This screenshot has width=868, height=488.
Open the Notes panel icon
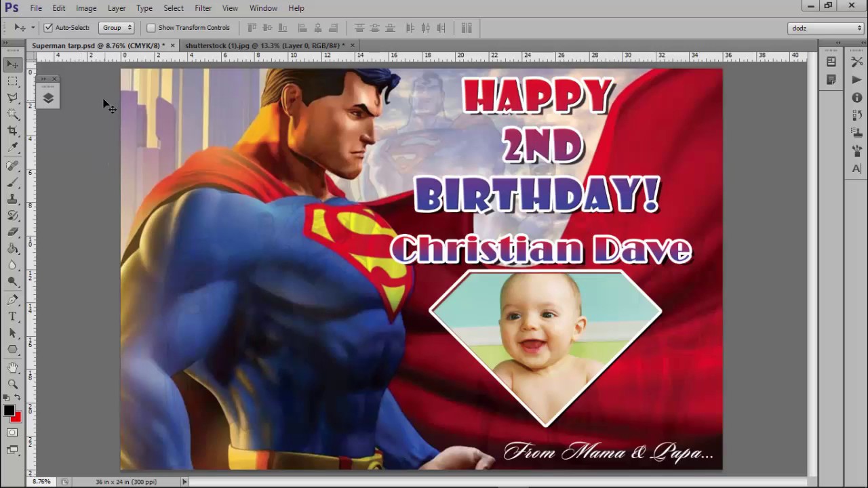(x=831, y=80)
